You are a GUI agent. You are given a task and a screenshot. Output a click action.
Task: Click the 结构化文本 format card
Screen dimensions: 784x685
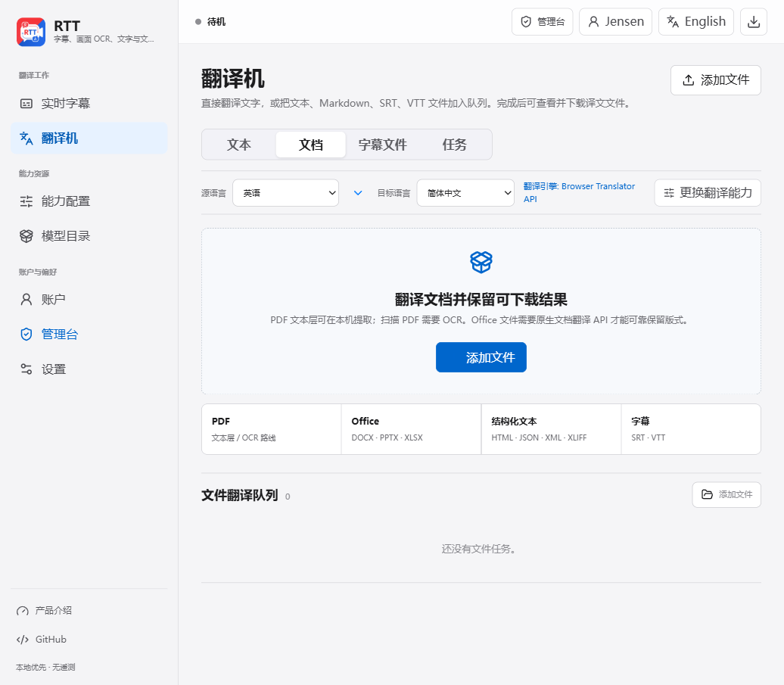pyautogui.click(x=551, y=429)
